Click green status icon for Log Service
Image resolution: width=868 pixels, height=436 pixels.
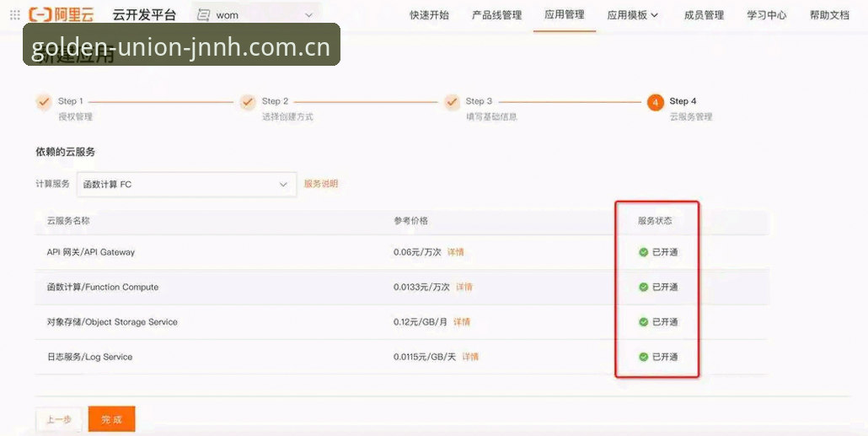pos(643,357)
